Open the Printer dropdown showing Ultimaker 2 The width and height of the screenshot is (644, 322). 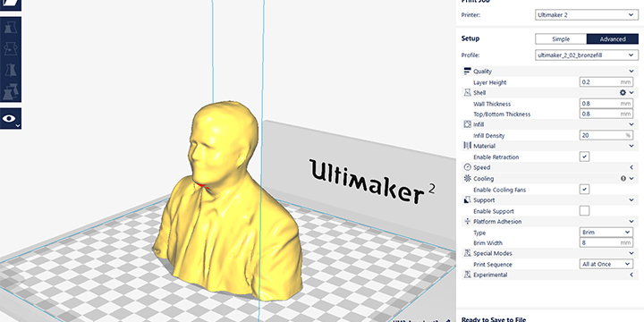coord(587,15)
